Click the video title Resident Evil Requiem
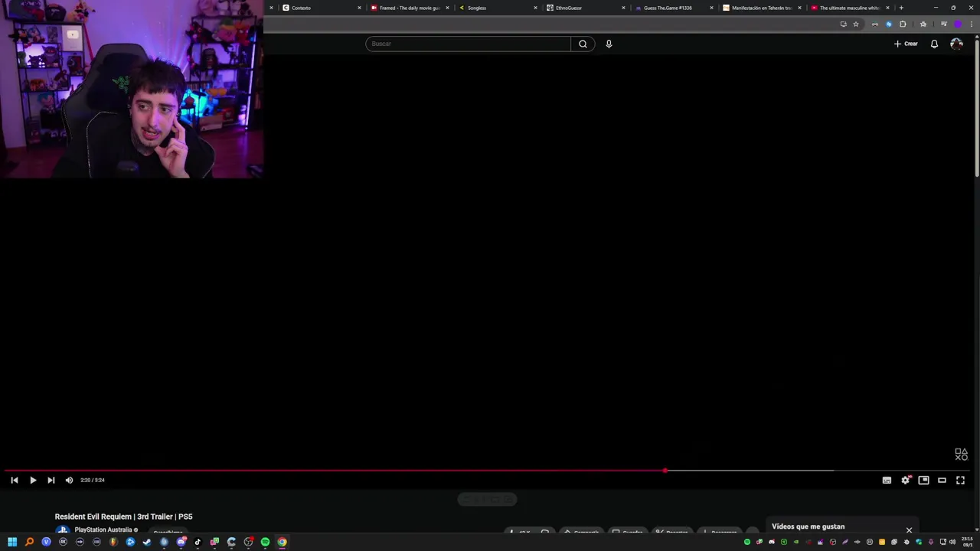The width and height of the screenshot is (980, 551). coord(123,517)
